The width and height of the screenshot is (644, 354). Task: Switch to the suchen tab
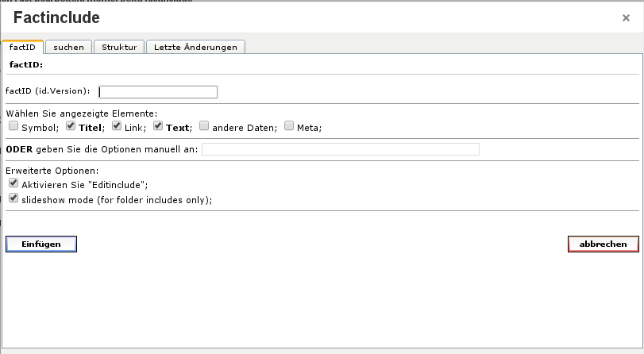click(68, 47)
